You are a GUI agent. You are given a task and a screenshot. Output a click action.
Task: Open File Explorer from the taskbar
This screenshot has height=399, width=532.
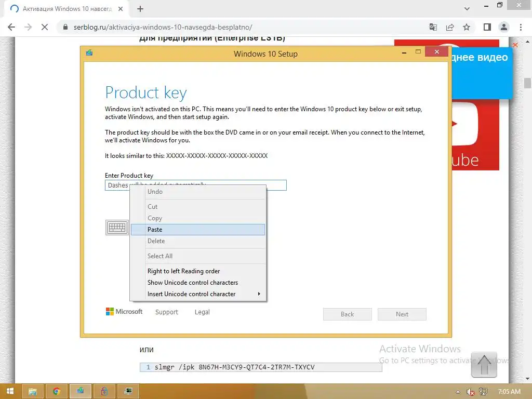coord(33,391)
